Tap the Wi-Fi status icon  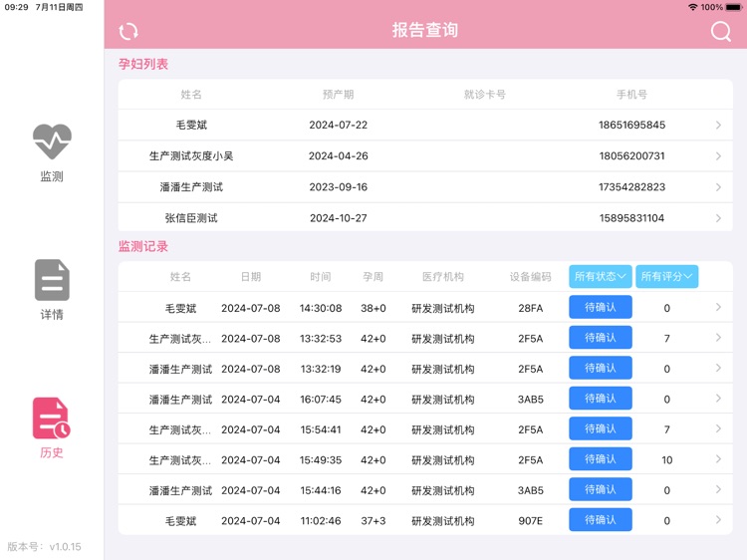coord(692,7)
